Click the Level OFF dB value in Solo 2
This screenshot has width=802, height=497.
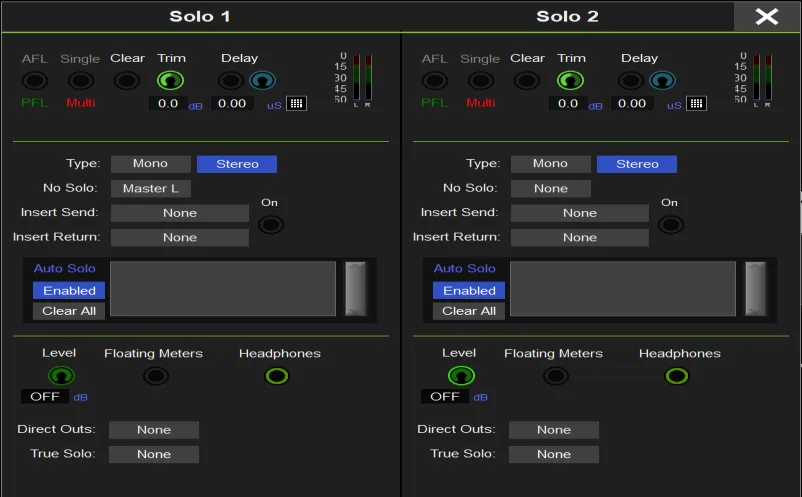pyautogui.click(x=445, y=396)
